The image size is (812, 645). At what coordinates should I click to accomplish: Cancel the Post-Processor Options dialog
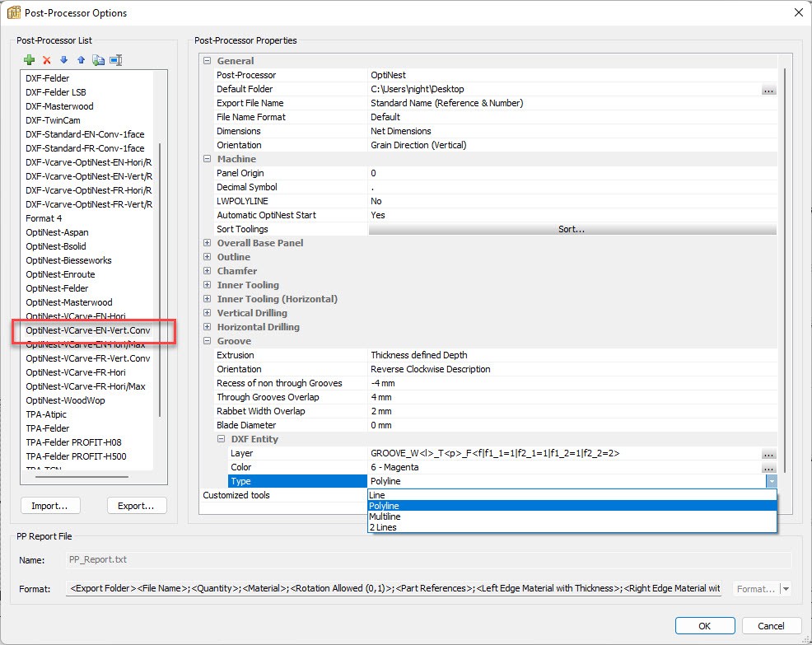point(772,626)
